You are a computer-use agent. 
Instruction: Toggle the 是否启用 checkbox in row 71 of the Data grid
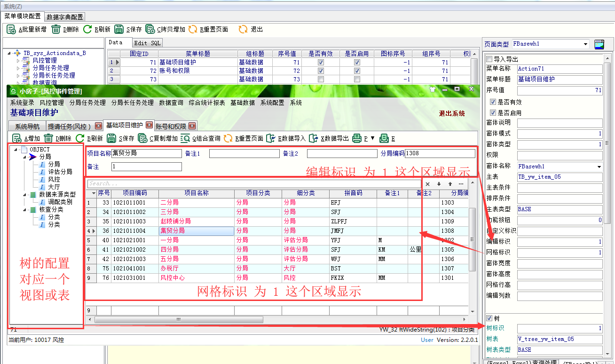click(357, 62)
